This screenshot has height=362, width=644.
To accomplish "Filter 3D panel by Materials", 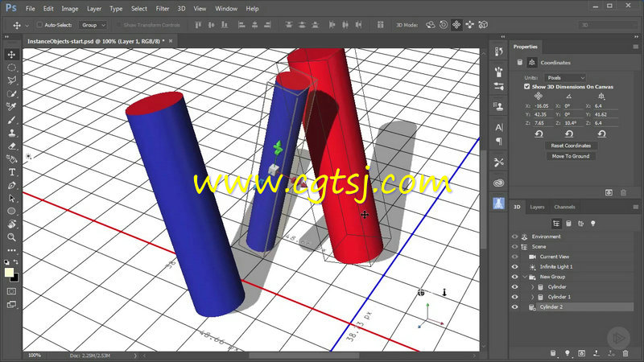I will point(580,224).
